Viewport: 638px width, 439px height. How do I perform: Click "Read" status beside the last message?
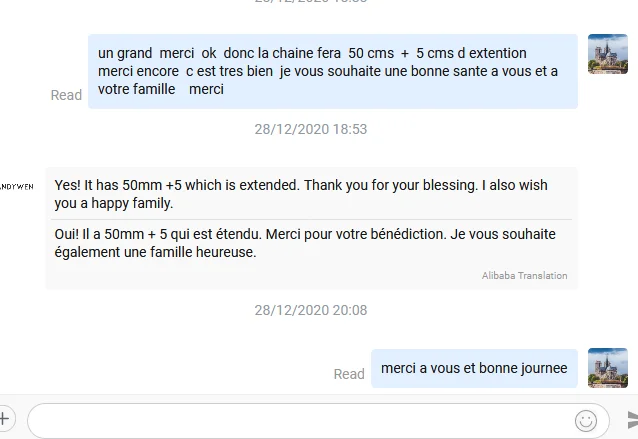tap(349, 374)
